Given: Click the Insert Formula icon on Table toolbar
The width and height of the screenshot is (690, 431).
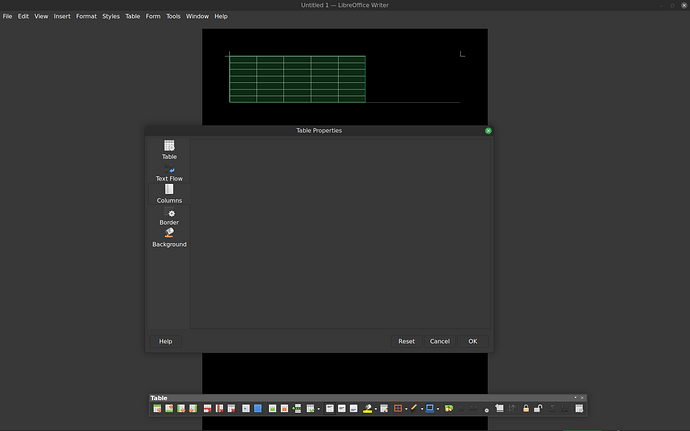Looking at the screenshot, I should click(x=565, y=409).
